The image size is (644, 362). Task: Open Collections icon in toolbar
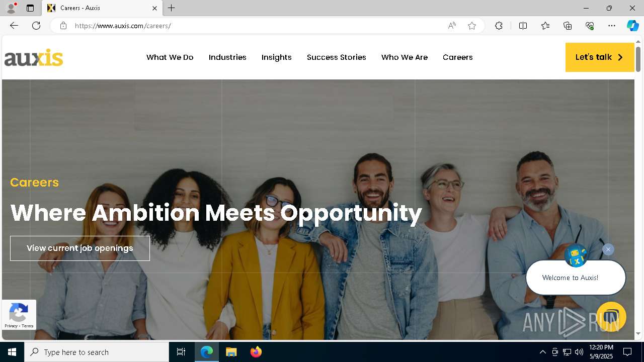coord(568,26)
